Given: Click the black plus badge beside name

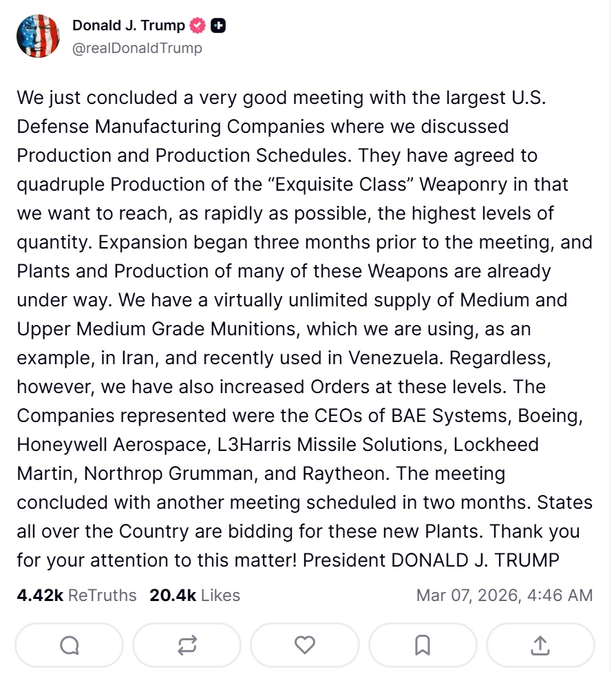Looking at the screenshot, I should [218, 26].
